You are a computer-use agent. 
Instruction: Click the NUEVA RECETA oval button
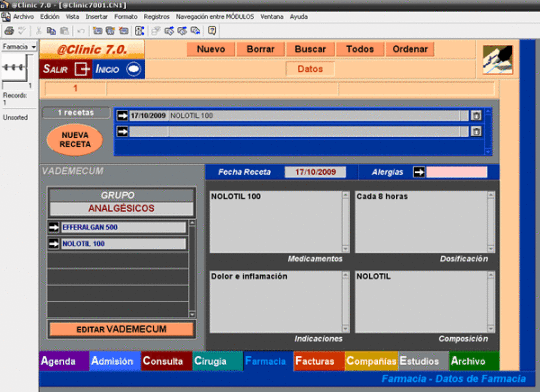click(x=75, y=140)
